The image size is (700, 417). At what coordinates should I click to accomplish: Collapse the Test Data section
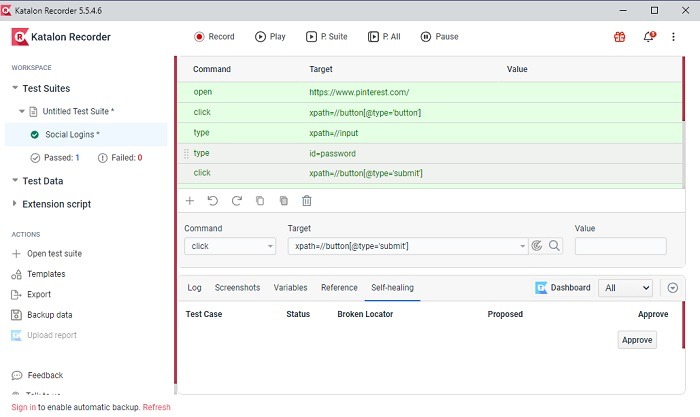[x=15, y=180]
